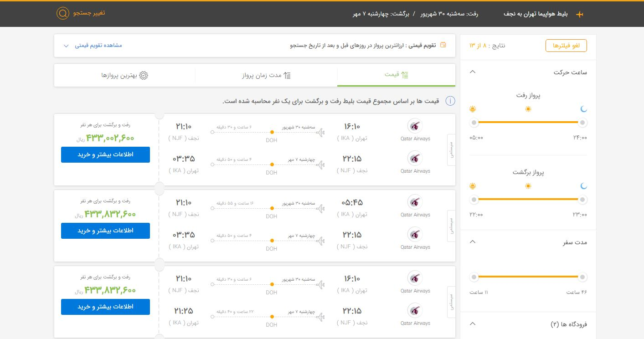Click the price calendar icon
Viewport: 644px width, 339px height.
click(x=443, y=45)
